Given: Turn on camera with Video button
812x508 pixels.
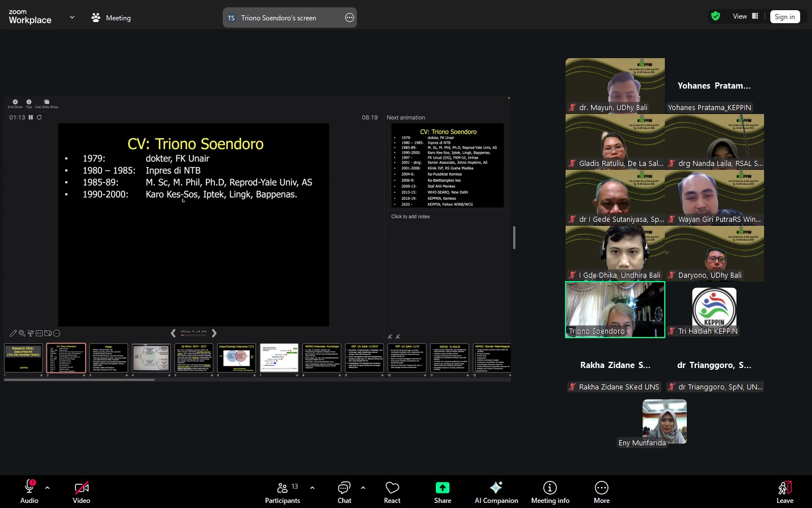Looking at the screenshot, I should [x=81, y=491].
